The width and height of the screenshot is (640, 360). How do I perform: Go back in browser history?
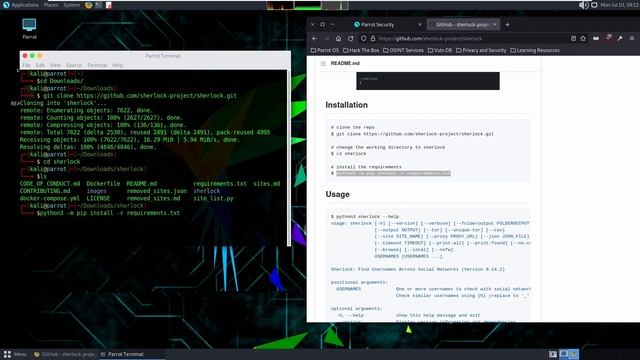pos(315,38)
